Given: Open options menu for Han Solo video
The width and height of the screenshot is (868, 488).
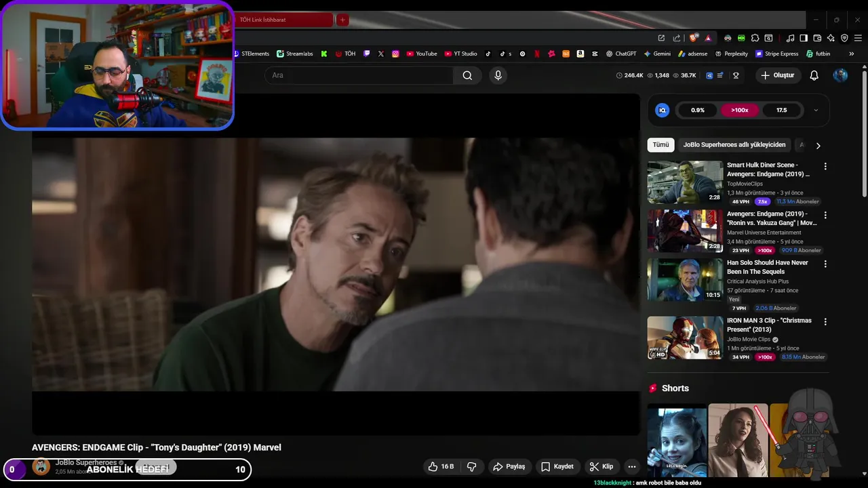Looking at the screenshot, I should point(825,264).
